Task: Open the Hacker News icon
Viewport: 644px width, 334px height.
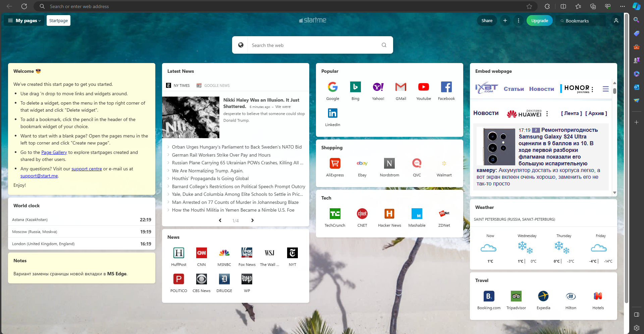Action: point(389,214)
